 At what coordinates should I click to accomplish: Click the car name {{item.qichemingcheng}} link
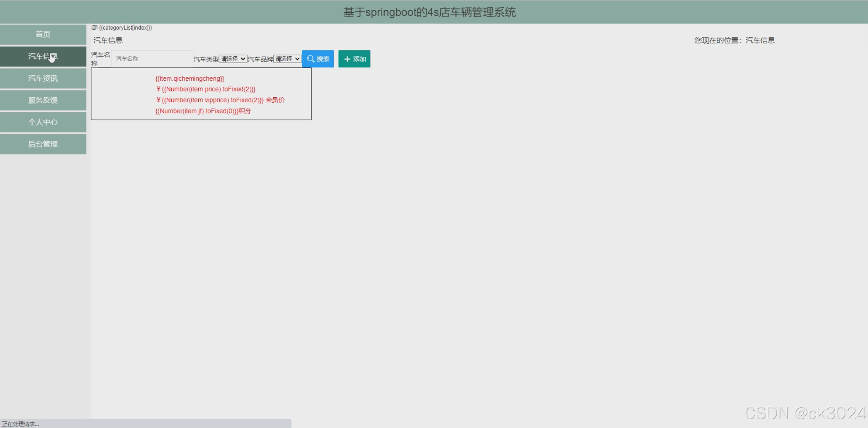190,78
